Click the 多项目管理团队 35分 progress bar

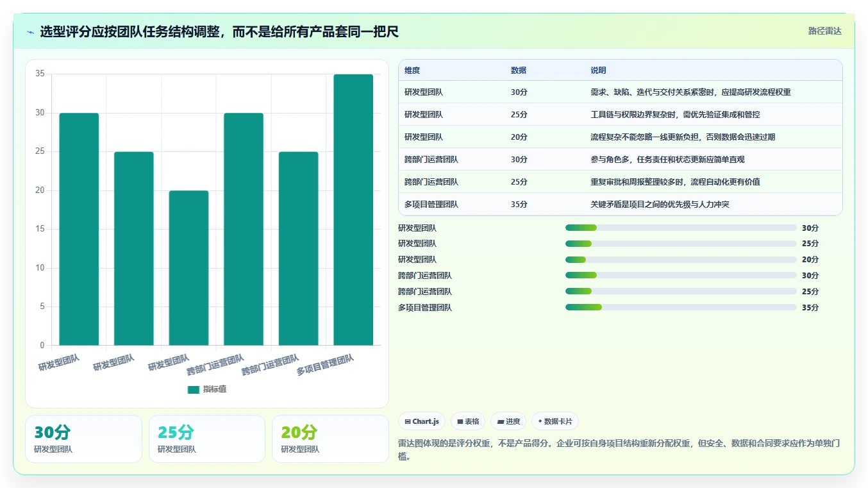tap(681, 308)
